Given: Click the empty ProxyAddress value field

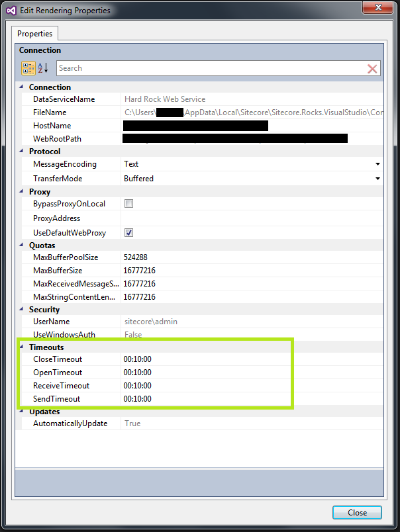Looking at the screenshot, I should (252, 218).
